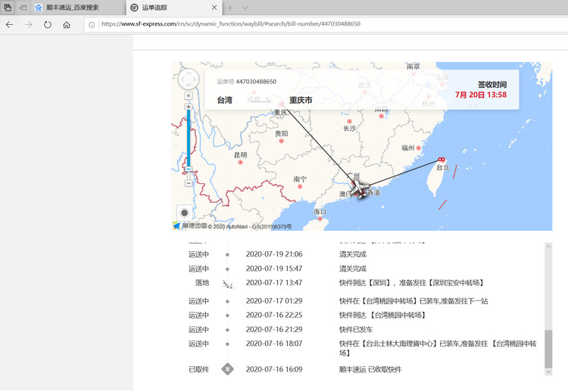568x392 pixels.
Task: Click the browser back arrow
Action: point(10,25)
